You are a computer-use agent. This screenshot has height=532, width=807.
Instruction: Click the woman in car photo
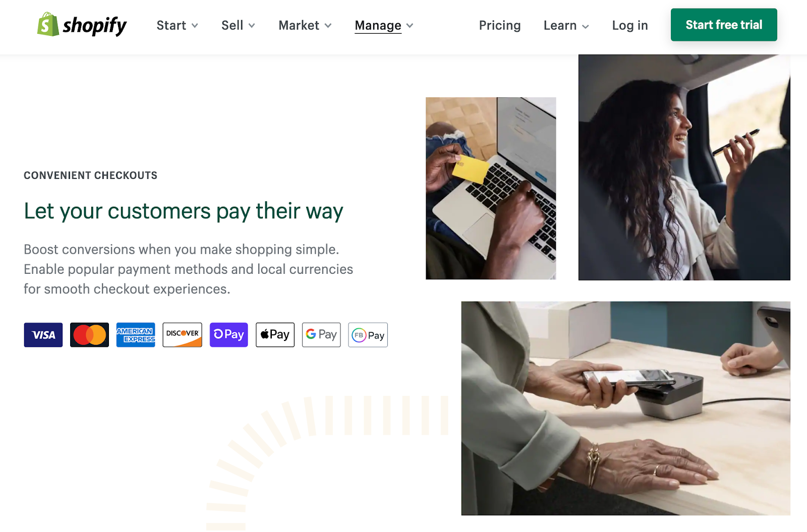coord(684,167)
